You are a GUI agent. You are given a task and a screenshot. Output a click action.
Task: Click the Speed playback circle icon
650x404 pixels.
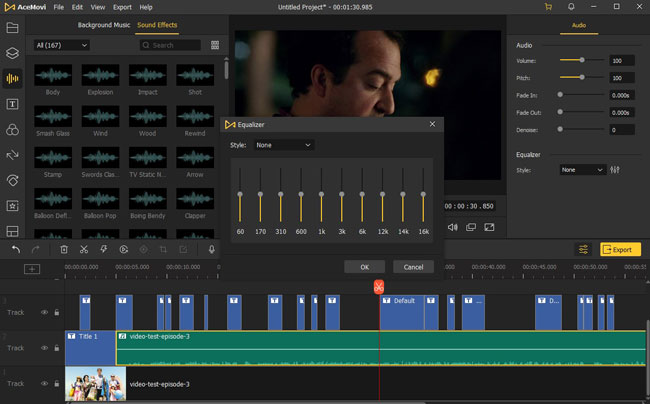124,249
